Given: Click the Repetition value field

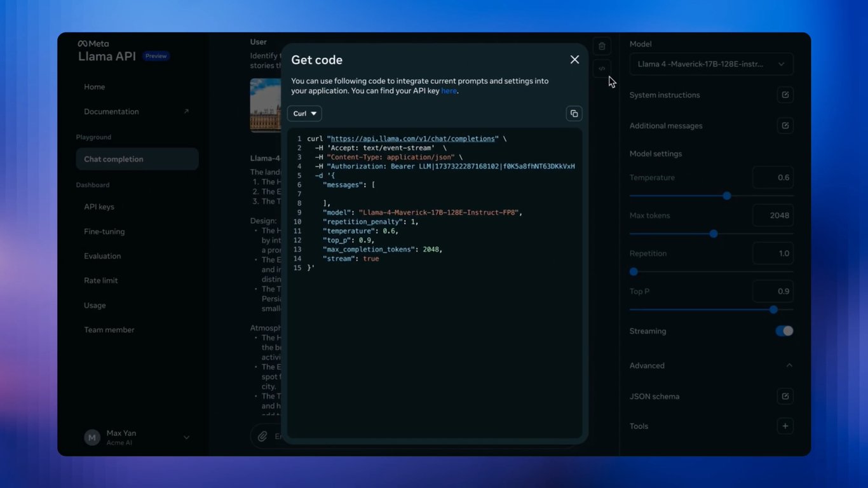Looking at the screenshot, I should tap(773, 254).
